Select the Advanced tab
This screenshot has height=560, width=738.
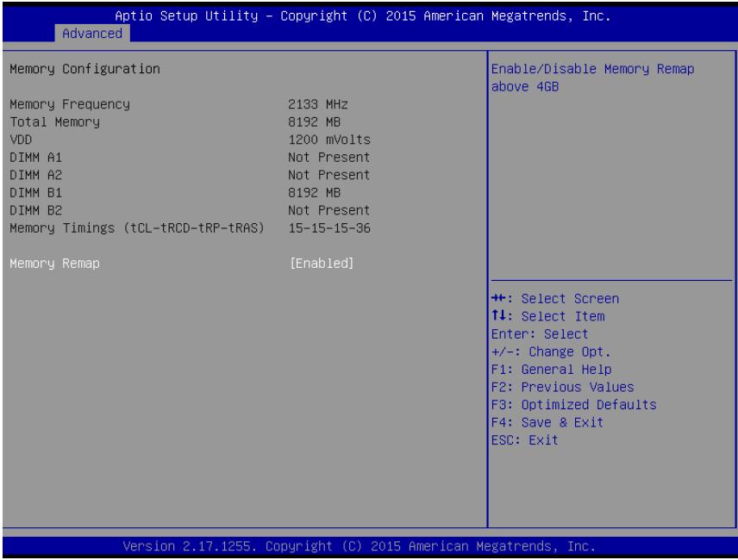click(x=92, y=34)
